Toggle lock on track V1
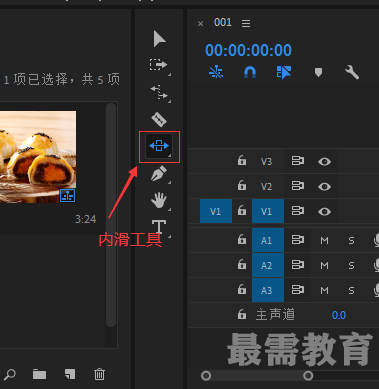 click(242, 211)
